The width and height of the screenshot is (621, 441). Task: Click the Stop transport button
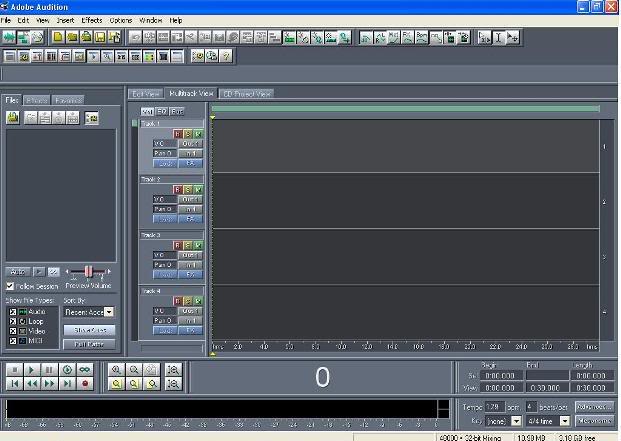coord(15,370)
